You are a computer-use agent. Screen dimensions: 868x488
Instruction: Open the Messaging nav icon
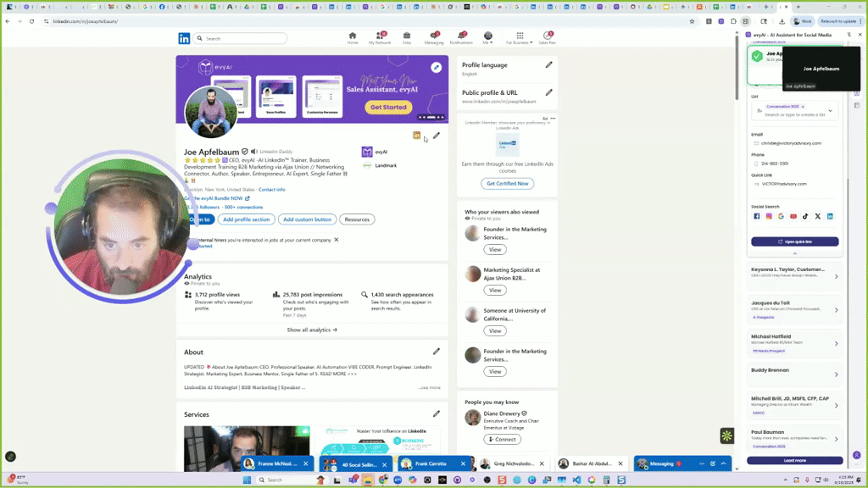click(x=434, y=38)
